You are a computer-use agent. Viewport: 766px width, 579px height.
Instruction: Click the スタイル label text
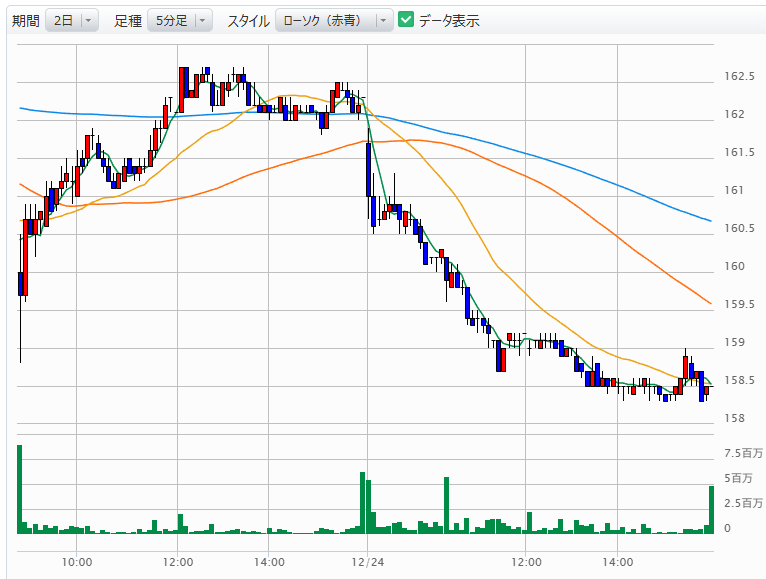point(247,20)
